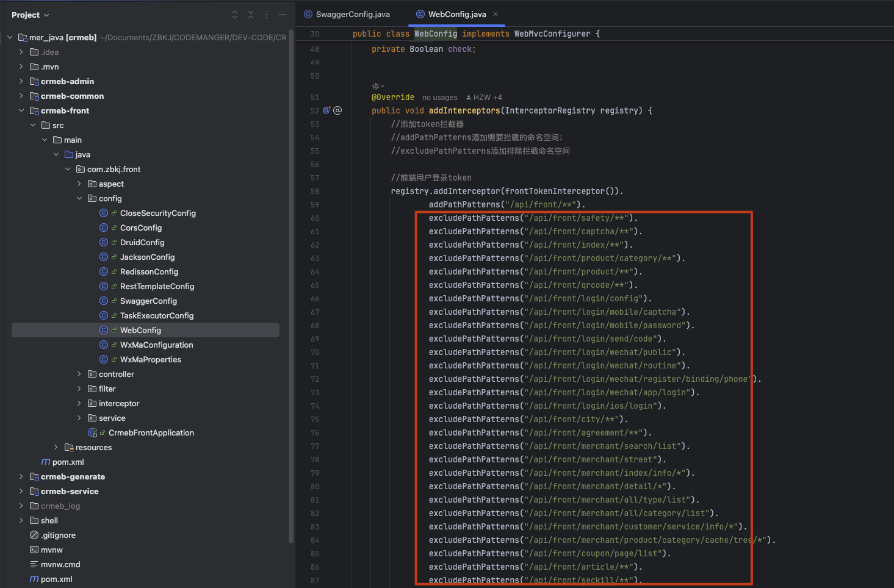This screenshot has height=588, width=894.
Task: Click the WebConfig class name in sticky header
Action: 436,34
